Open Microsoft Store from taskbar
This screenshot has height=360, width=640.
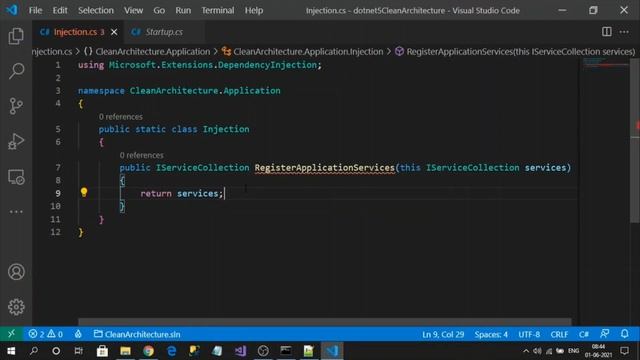point(102,351)
